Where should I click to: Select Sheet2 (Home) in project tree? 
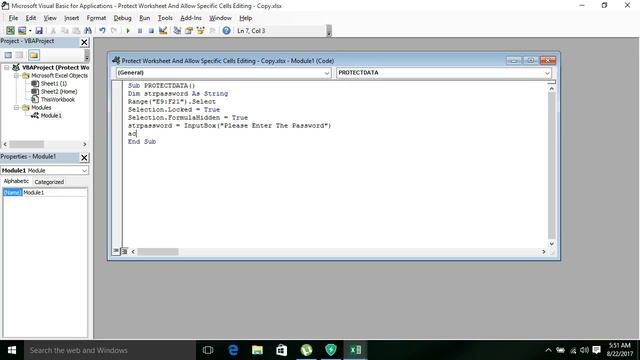59,92
